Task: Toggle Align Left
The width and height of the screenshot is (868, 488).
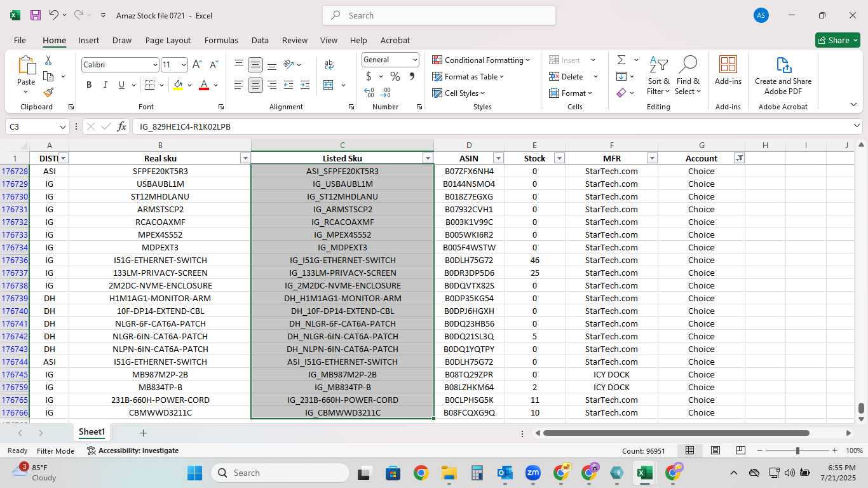Action: (239, 85)
